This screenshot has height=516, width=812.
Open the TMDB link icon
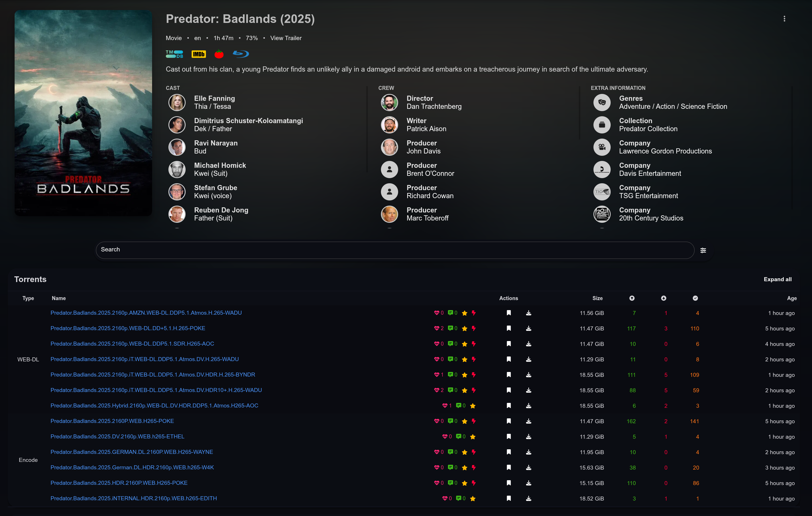click(174, 54)
